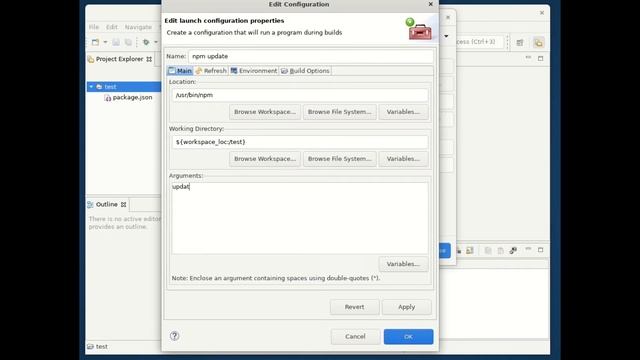Image resolution: width=640 pixels, height=360 pixels.
Task: Click the active perspective icon
Action: tap(538, 42)
